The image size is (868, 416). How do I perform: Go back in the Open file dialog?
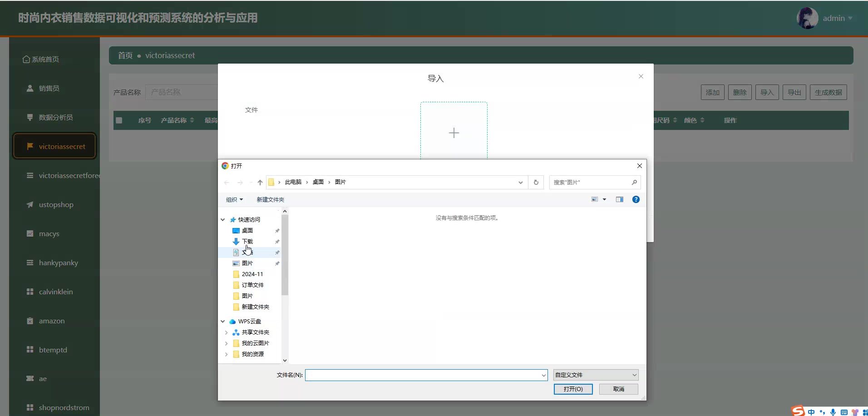[x=227, y=183]
